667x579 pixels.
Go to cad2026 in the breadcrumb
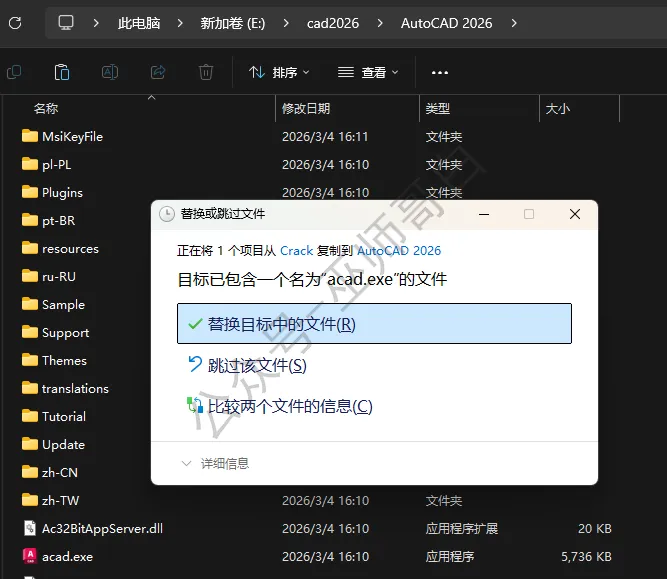tap(333, 23)
